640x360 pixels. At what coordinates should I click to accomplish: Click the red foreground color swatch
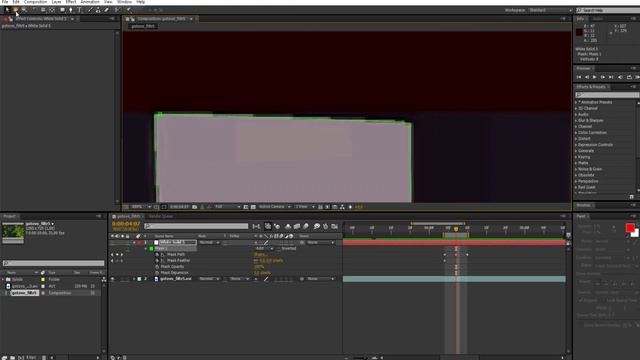tap(630, 228)
